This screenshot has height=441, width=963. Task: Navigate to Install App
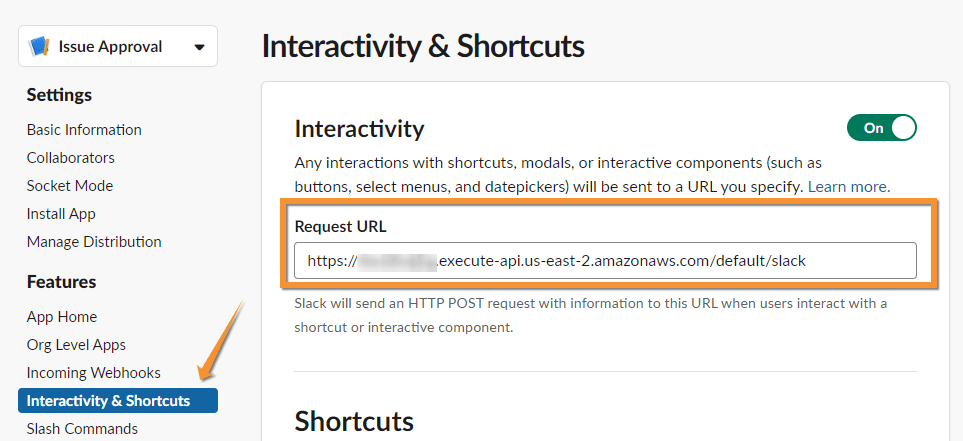click(61, 214)
